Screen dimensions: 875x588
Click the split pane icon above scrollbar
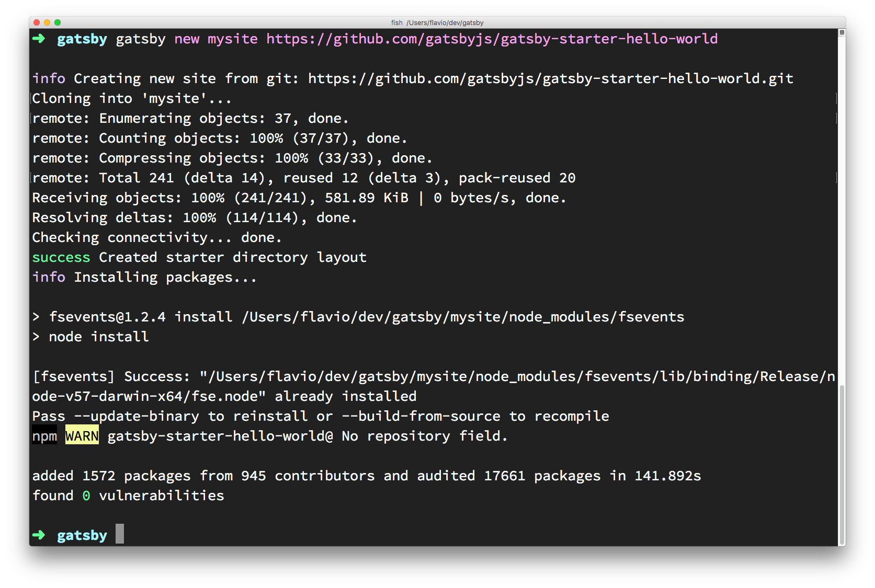842,32
